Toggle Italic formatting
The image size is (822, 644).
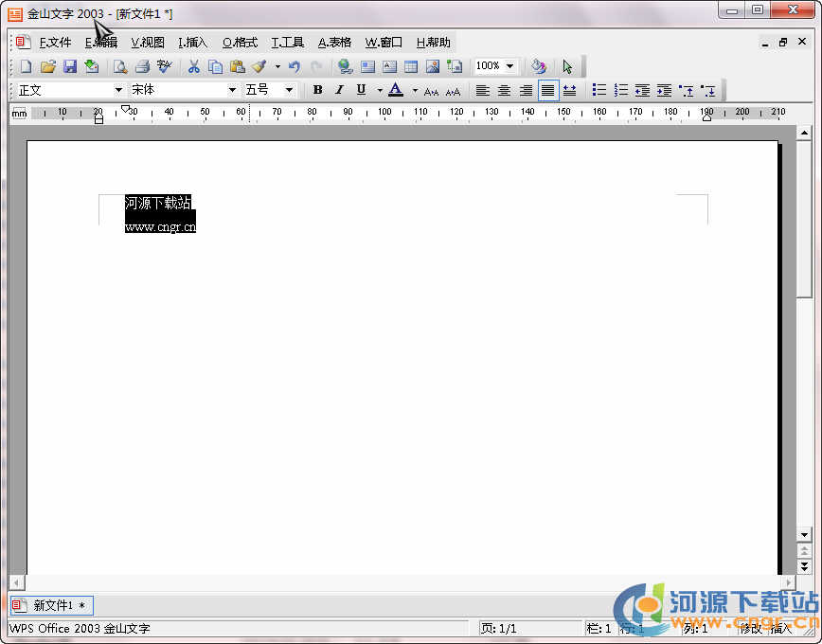point(339,90)
